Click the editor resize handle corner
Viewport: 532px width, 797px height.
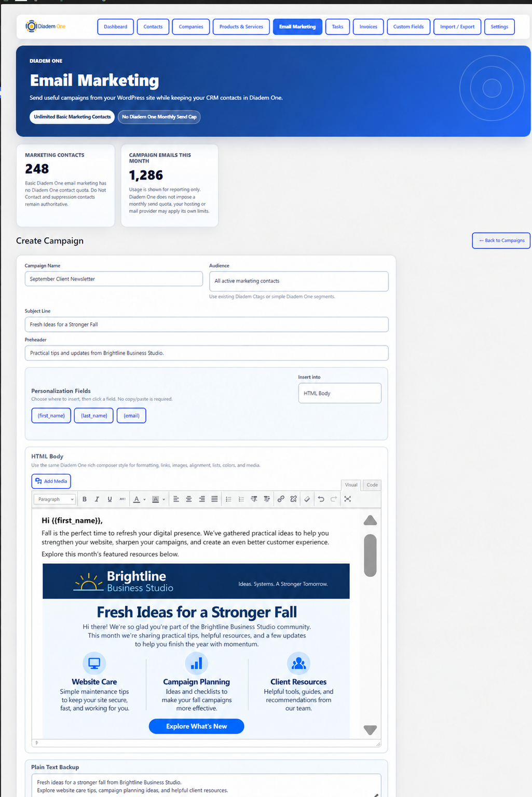coord(378,744)
